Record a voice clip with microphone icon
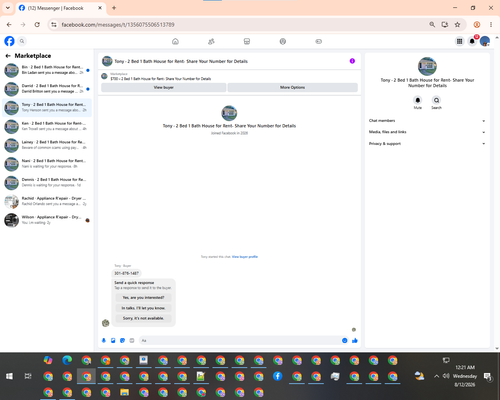Screen dimensions: 500x400 coord(104,340)
